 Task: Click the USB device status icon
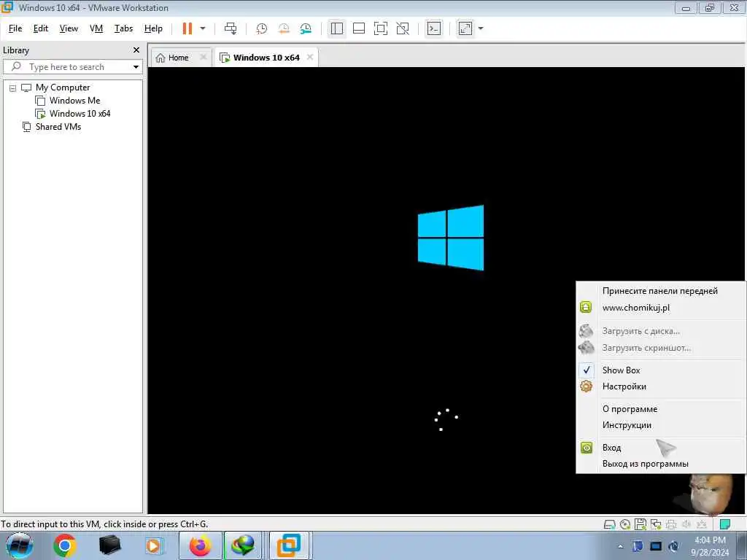point(702,525)
